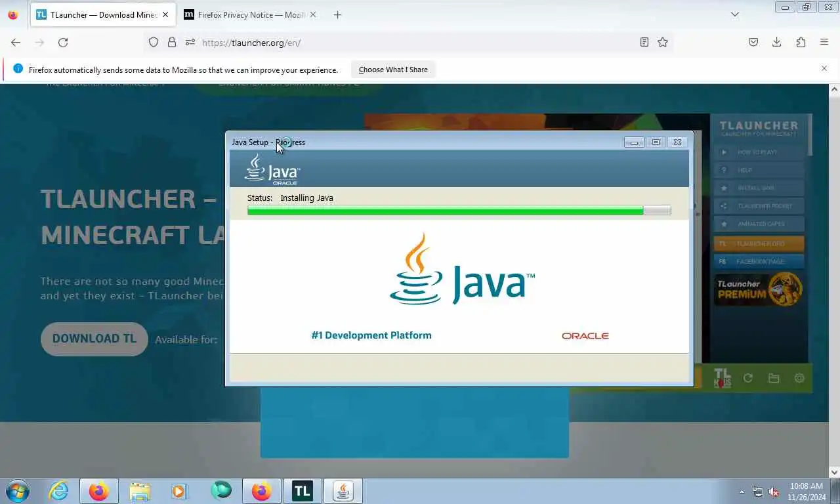Open a new tab with the plus button
Image resolution: width=840 pixels, height=504 pixels.
(x=337, y=14)
